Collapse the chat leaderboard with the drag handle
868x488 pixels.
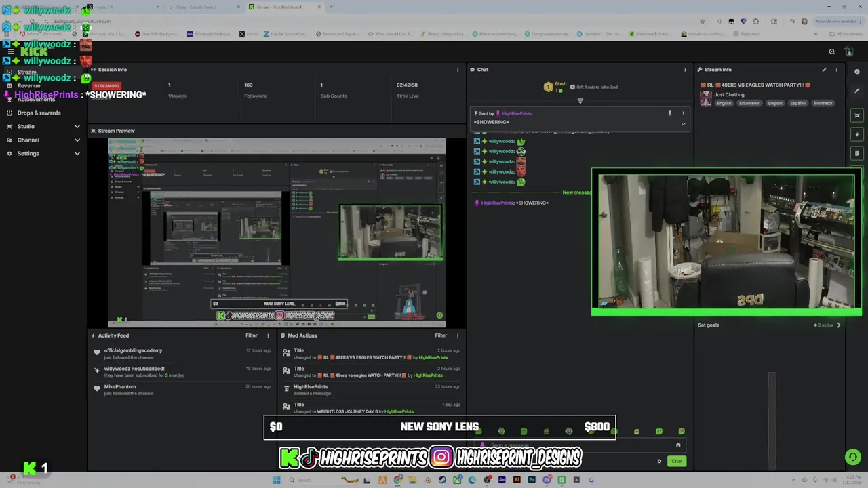point(580,101)
